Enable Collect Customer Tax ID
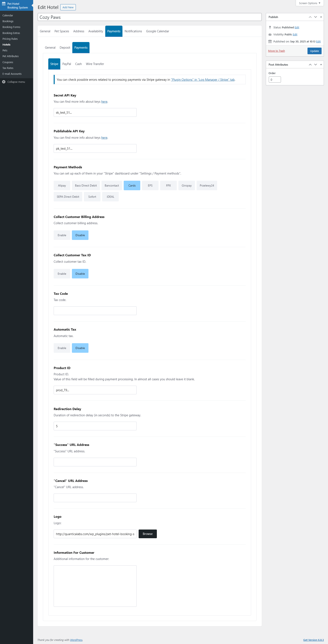Viewport: 328px width, 644px height. [x=62, y=274]
